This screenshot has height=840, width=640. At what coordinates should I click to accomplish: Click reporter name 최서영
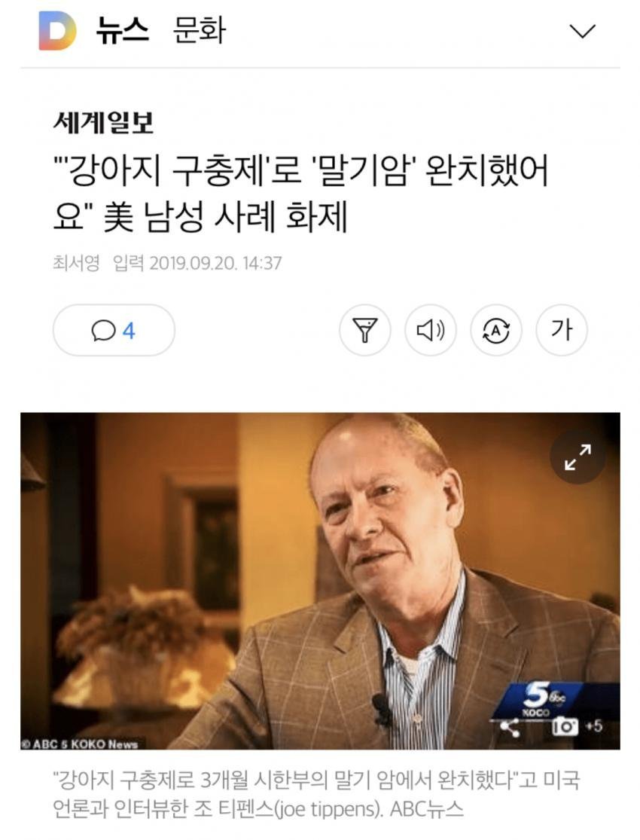click(x=76, y=263)
